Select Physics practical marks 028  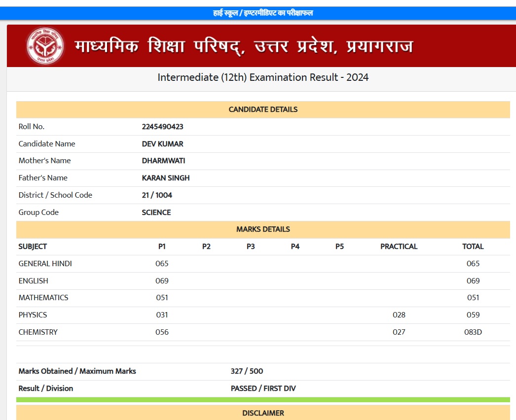coord(399,315)
